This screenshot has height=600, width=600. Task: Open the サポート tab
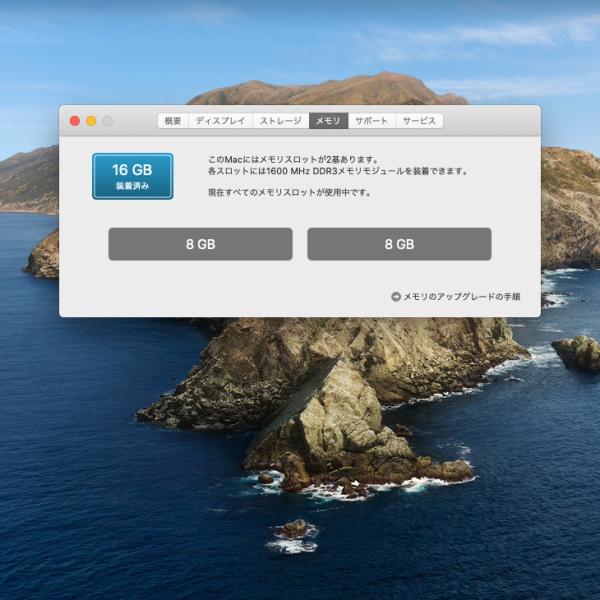tap(372, 121)
